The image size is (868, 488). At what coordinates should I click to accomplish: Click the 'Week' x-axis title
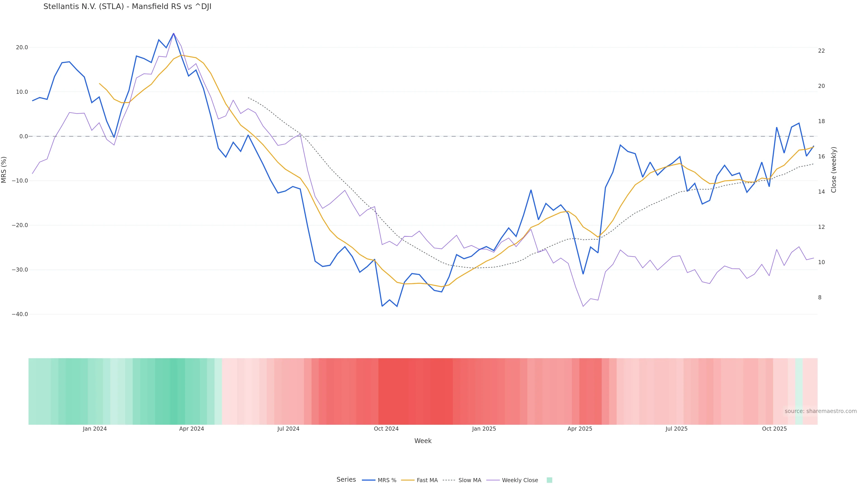pos(423,441)
